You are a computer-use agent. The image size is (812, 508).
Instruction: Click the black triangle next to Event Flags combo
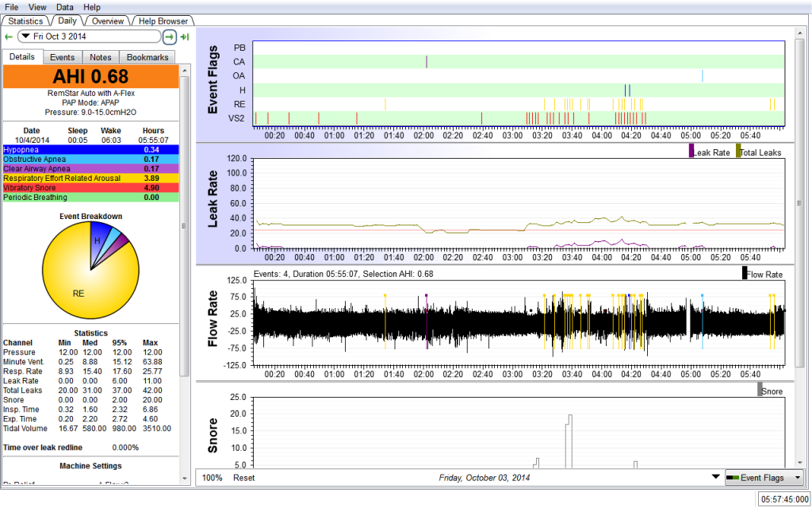pos(716,478)
